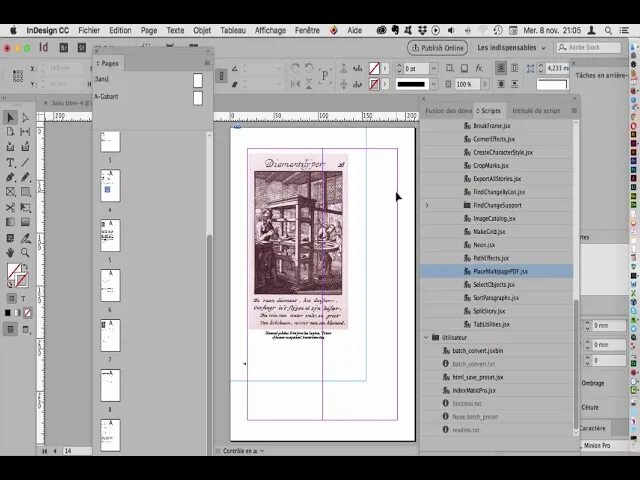Expand the FindChangeSupport folder

click(x=427, y=205)
